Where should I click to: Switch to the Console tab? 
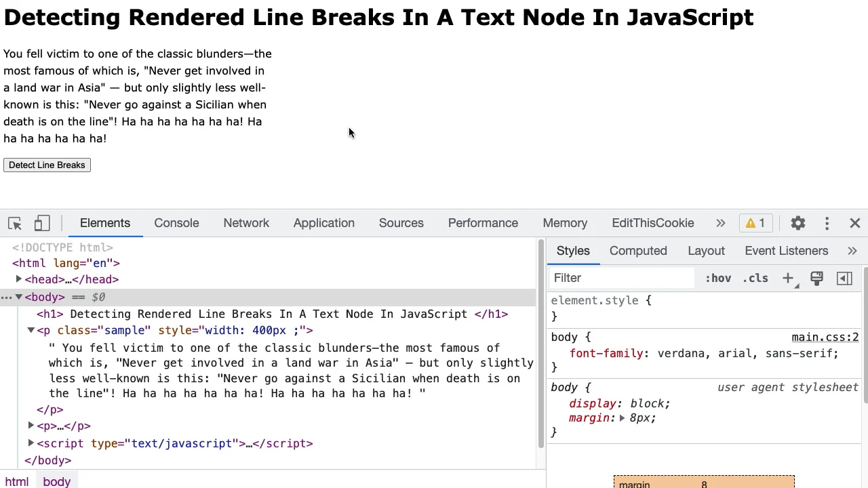[x=176, y=223]
